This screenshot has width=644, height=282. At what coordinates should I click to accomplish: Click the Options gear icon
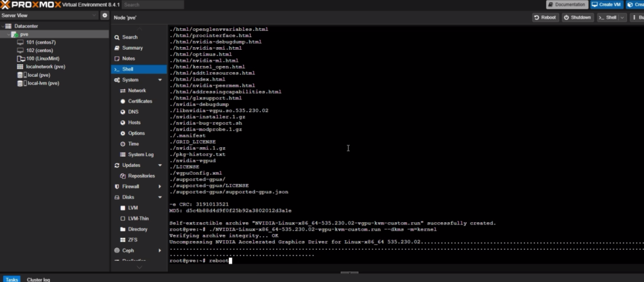click(123, 133)
